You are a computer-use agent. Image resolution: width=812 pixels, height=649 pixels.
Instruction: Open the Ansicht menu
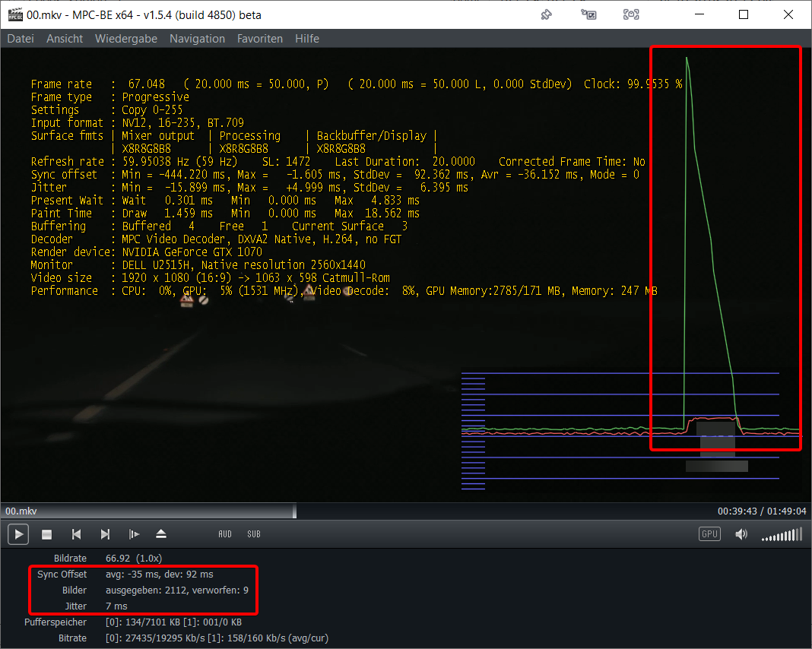tap(65, 39)
